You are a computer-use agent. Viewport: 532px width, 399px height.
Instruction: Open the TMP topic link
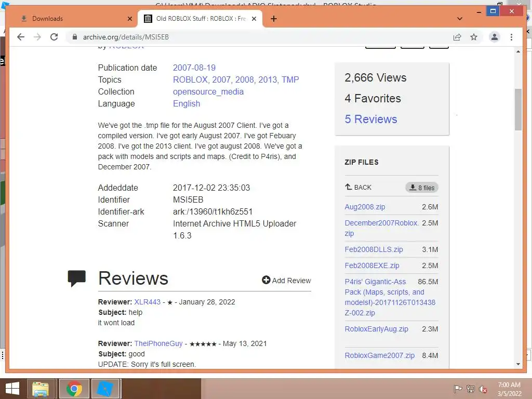click(290, 79)
